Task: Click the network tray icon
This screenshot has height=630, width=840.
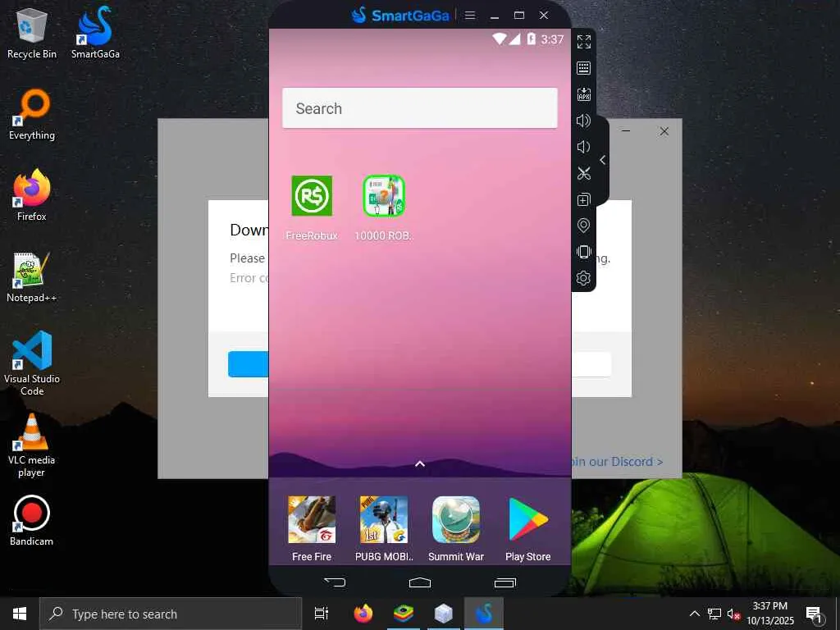Action: 714,614
